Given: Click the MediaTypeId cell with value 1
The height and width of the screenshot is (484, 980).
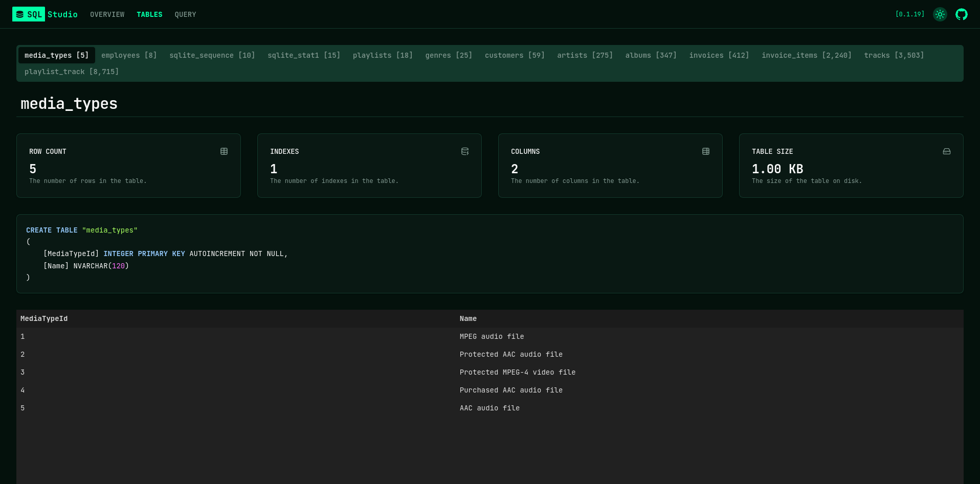Looking at the screenshot, I should (x=23, y=336).
